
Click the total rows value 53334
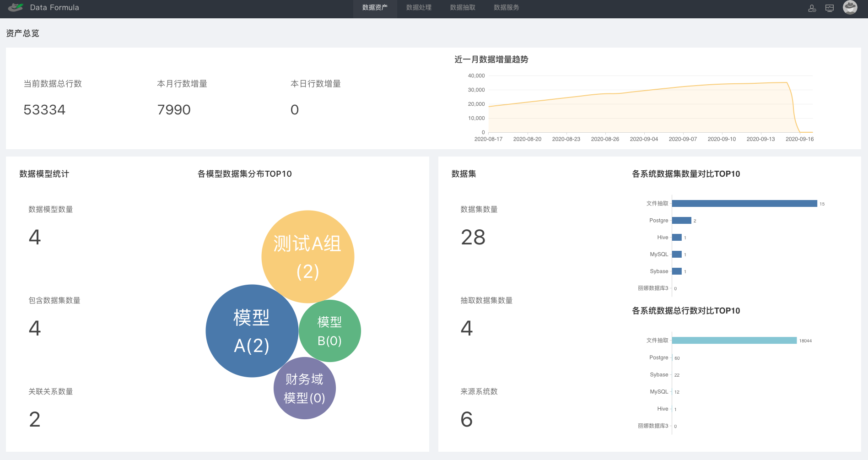click(44, 110)
